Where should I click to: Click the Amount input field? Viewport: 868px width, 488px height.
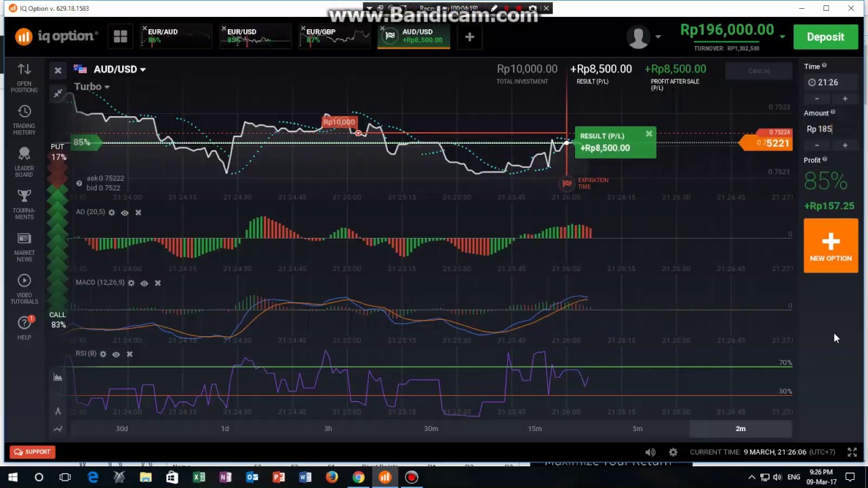(831, 129)
